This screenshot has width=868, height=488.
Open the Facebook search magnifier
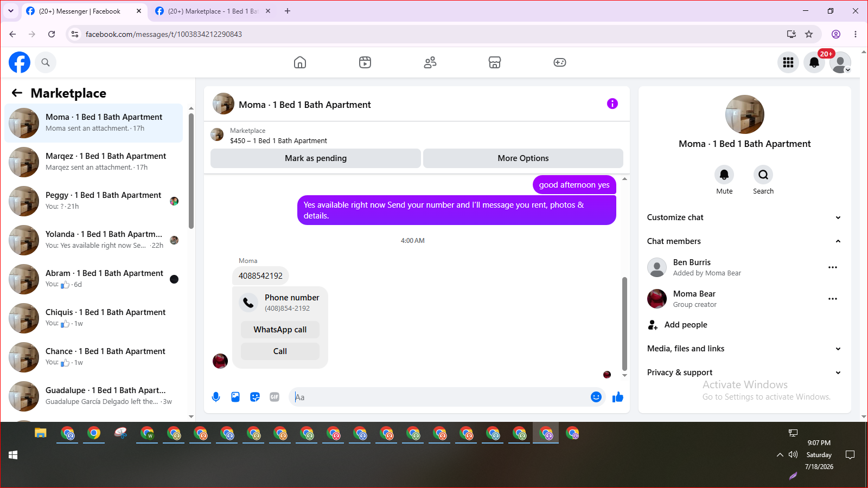[x=46, y=62]
